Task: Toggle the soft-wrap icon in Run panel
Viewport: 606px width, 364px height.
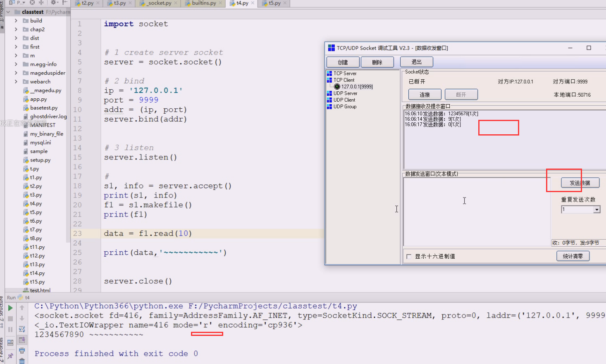Action: pos(21,329)
